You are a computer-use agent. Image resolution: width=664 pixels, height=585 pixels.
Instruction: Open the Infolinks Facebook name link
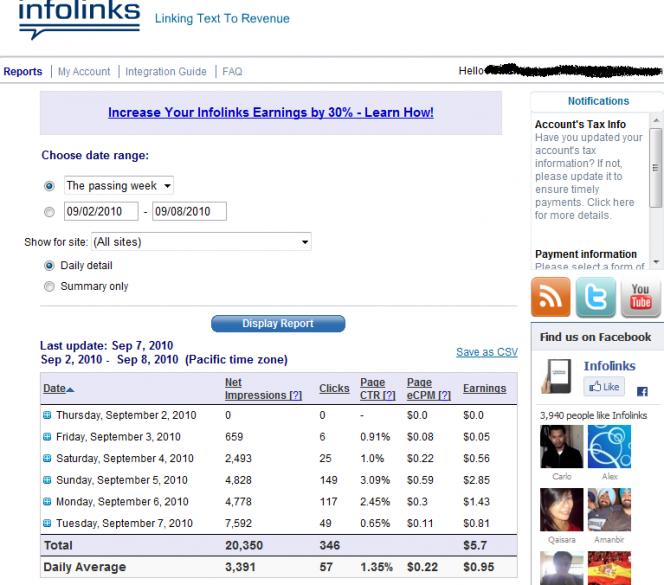(x=609, y=366)
